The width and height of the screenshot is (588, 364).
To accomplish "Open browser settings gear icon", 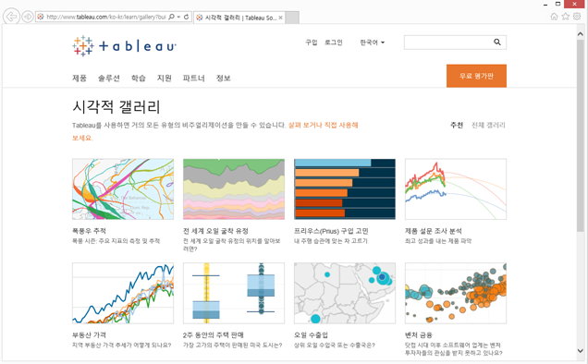I will pos(577,17).
